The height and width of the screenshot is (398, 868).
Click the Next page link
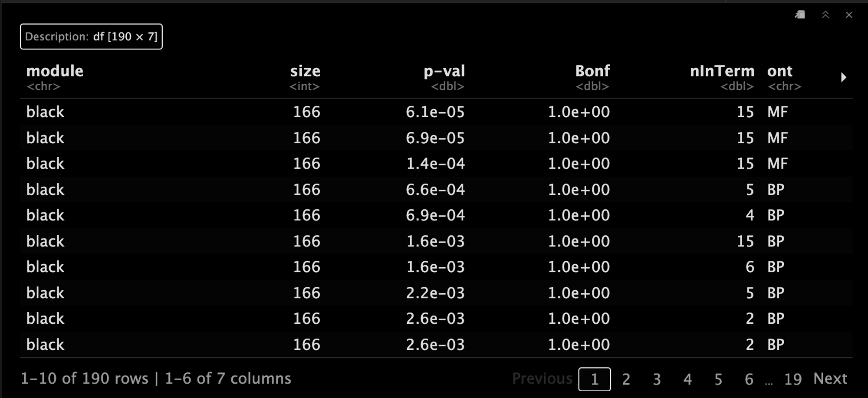830,378
